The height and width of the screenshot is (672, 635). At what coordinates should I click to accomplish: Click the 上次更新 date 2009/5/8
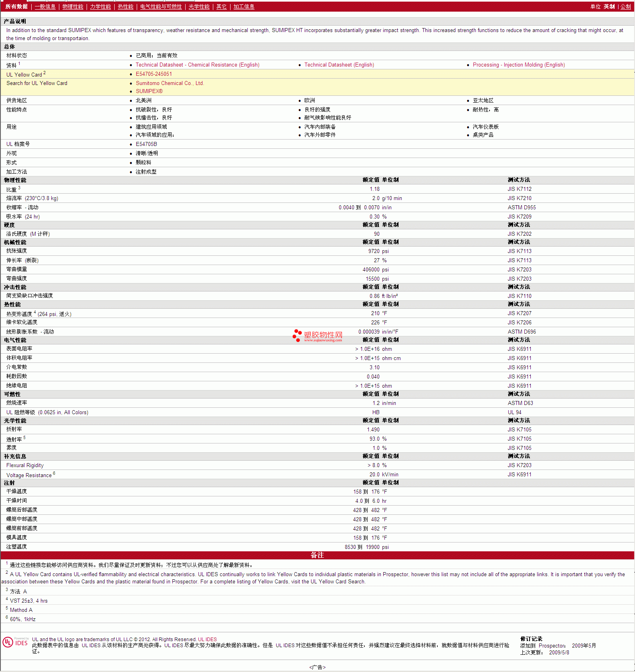tap(559, 653)
